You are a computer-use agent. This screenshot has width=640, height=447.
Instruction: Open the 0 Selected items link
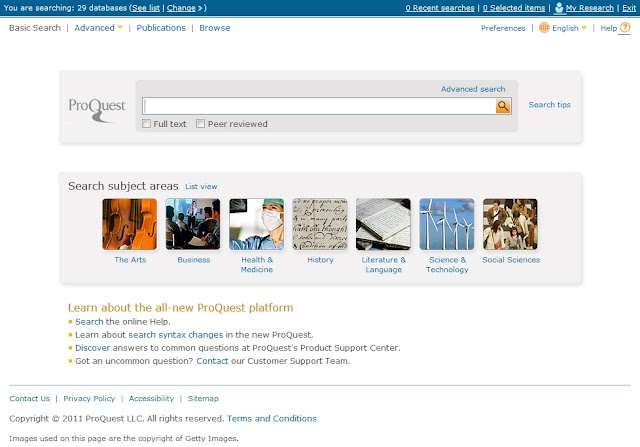tap(514, 8)
